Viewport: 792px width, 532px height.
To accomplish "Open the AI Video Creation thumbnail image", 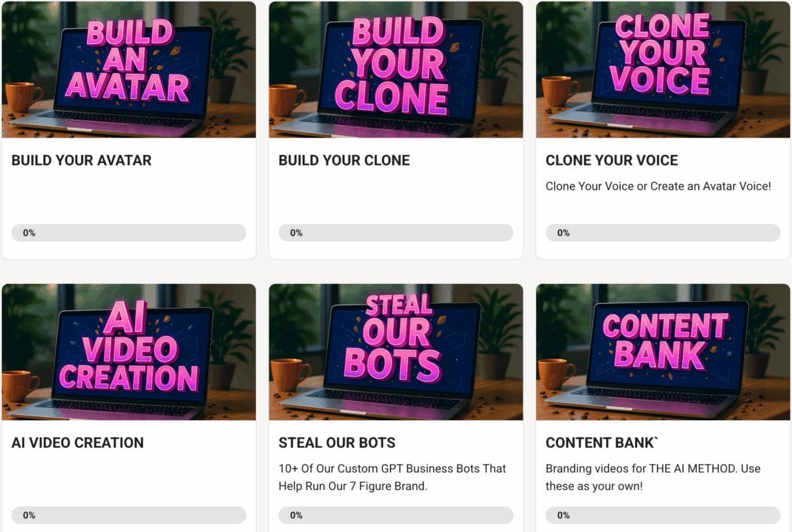I will coord(128,352).
